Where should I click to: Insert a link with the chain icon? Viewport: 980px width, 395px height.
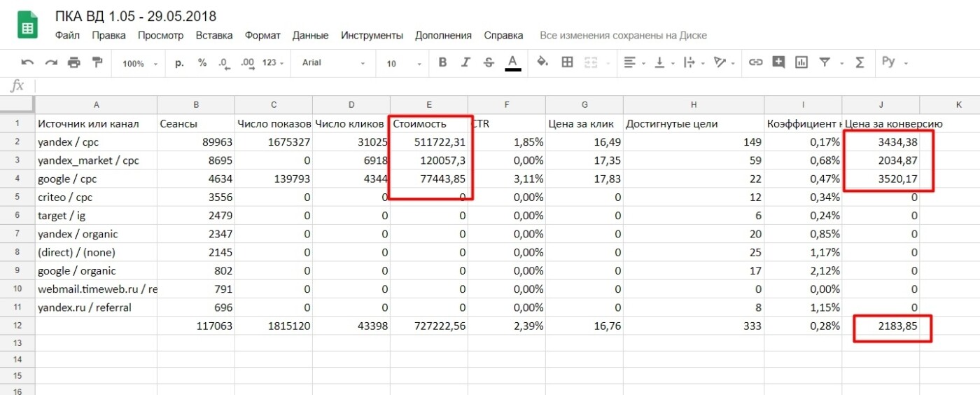(x=755, y=62)
